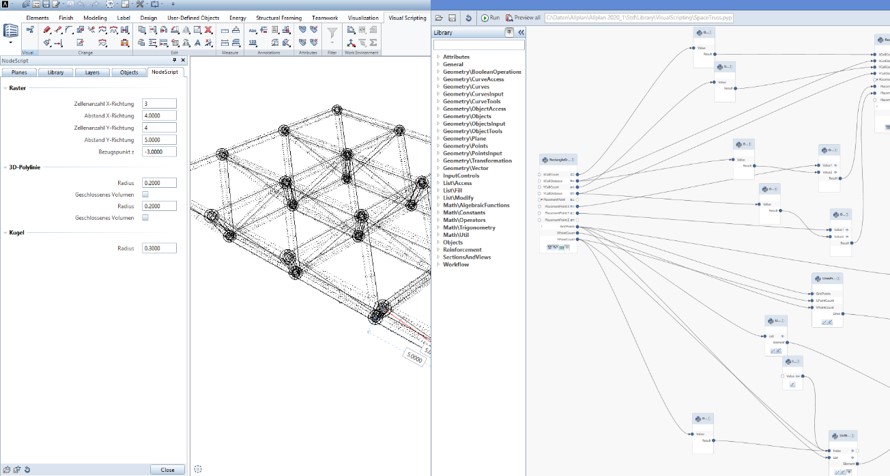Collapse the Raster parameter section
This screenshot has height=476, width=890.
5,88
